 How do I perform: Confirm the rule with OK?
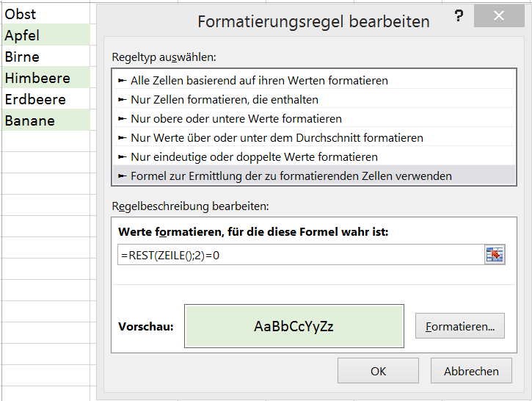click(378, 371)
